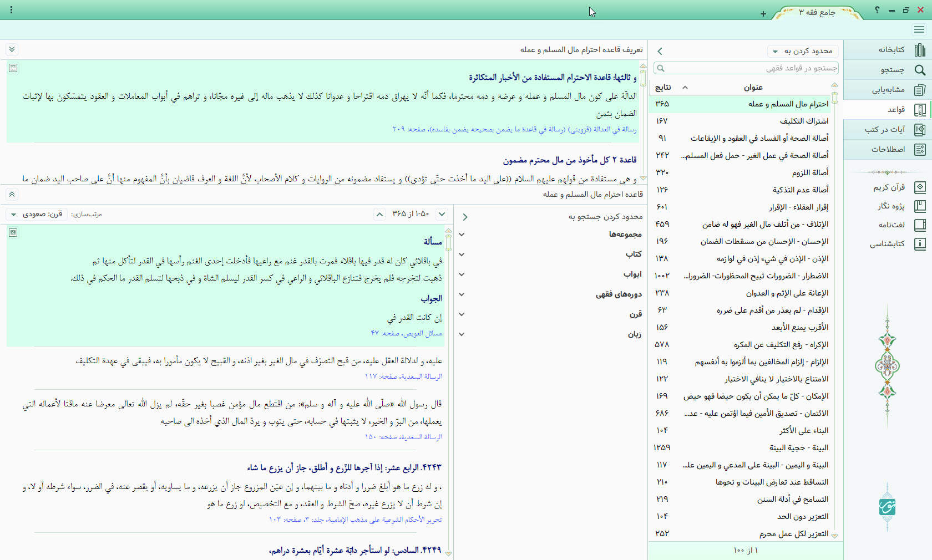Switch to the جامع فقه ۳ tab
Screen dimensions: 932x560
(x=817, y=12)
